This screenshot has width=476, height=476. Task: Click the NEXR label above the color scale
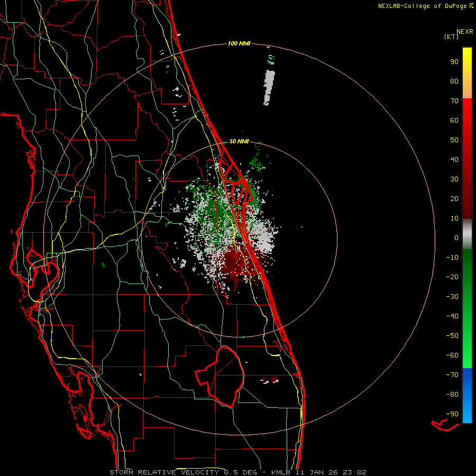[465, 31]
